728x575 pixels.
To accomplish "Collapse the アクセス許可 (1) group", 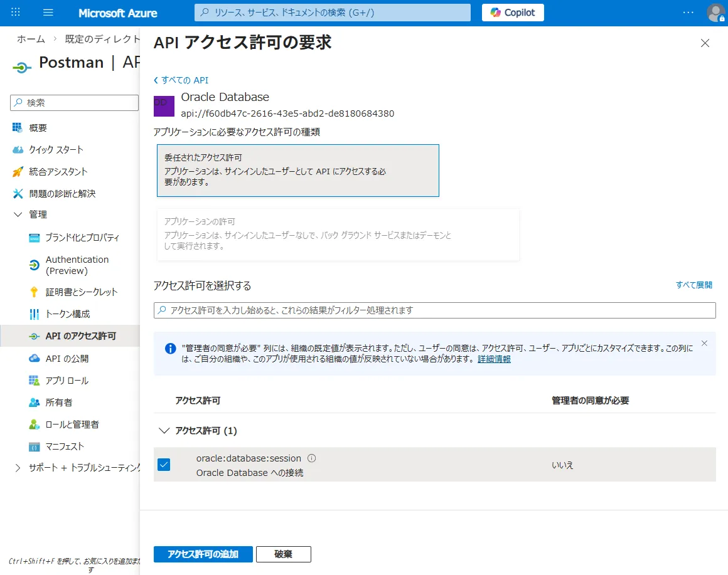I will pos(164,431).
